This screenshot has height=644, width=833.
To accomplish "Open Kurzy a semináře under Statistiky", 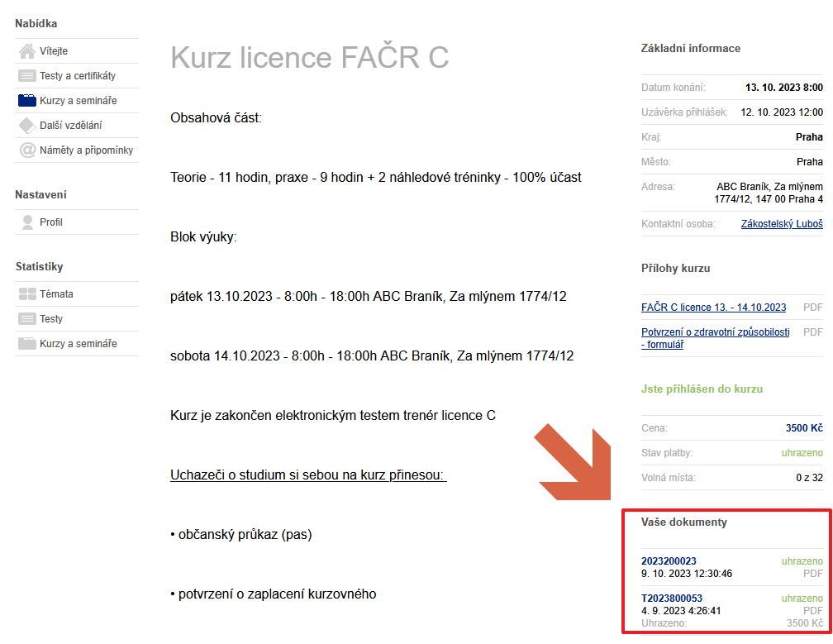I will 78,344.
